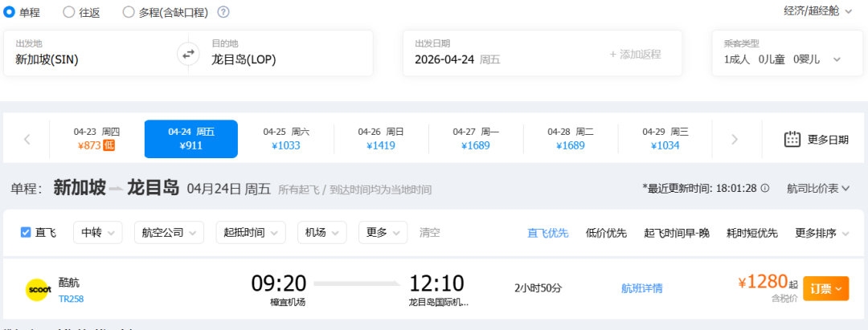The width and height of the screenshot is (868, 330).
Task: Select the 单程 one-way radio button
Action: 10,12
